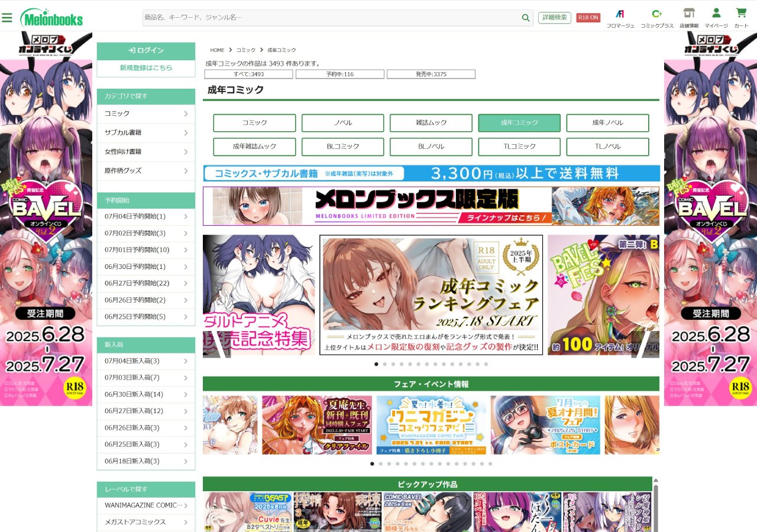Open the マイページ user icon
This screenshot has height=532, width=757.
[x=716, y=14]
